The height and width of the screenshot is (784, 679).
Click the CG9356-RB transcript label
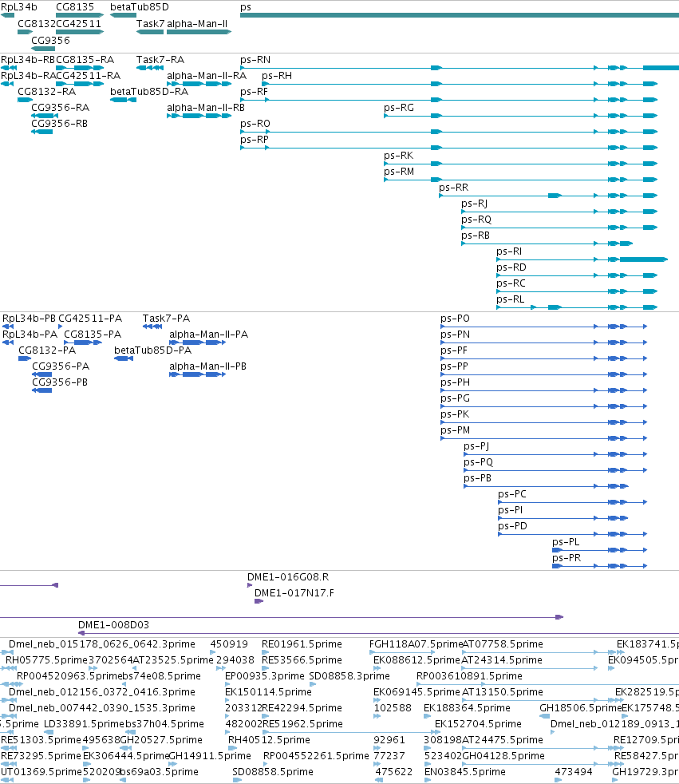point(60,124)
